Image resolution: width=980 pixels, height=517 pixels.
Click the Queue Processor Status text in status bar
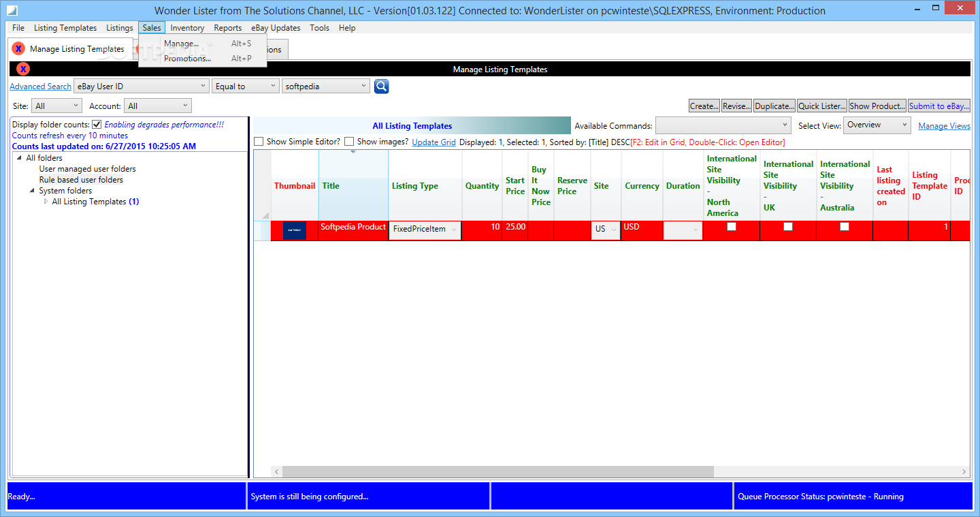click(821, 497)
